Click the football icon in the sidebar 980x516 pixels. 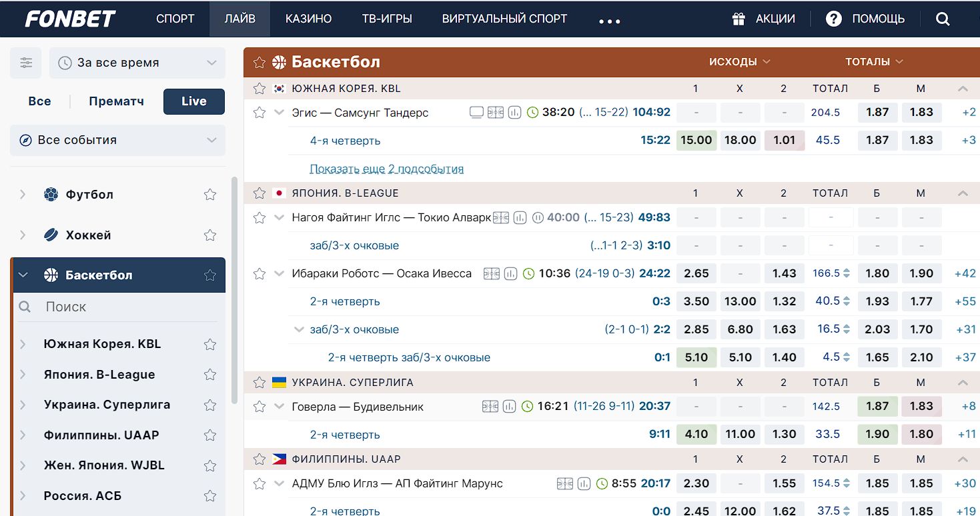click(x=51, y=195)
